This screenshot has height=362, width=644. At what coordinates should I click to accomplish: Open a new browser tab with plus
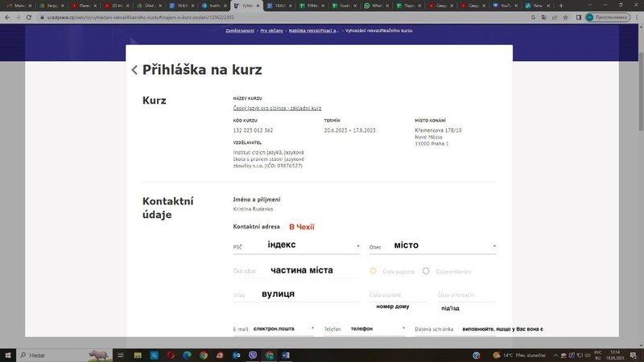pos(561,6)
